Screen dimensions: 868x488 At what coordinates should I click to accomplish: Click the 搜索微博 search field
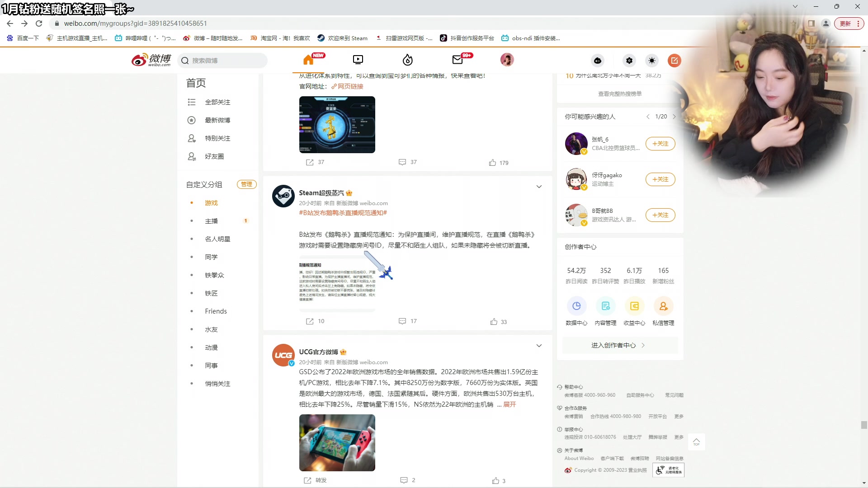pyautogui.click(x=223, y=61)
